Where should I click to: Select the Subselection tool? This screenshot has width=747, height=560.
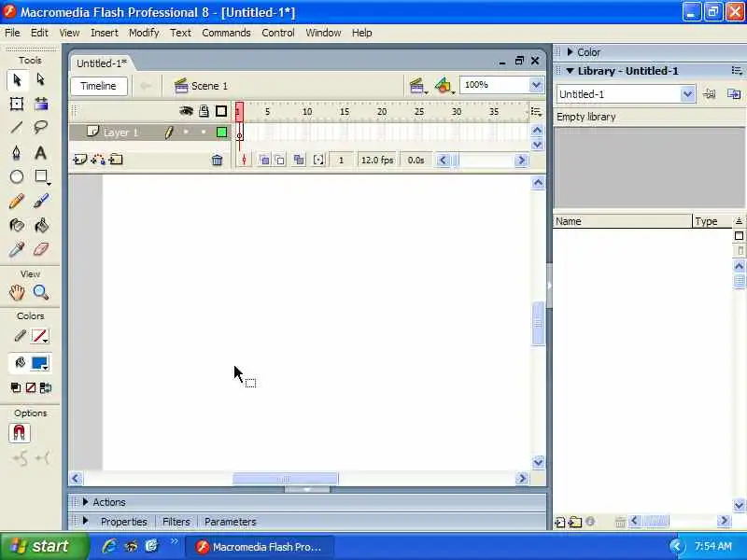click(41, 79)
